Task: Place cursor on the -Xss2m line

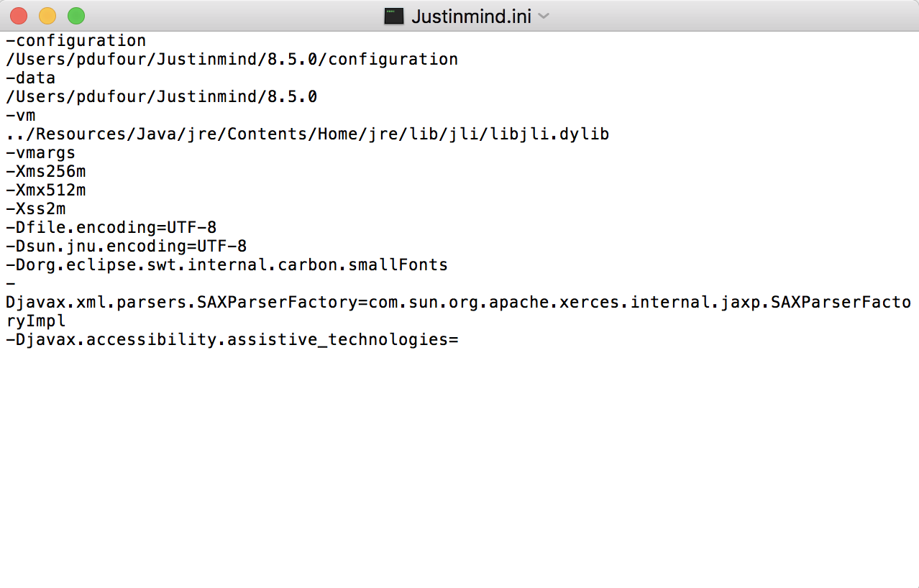Action: [x=35, y=208]
